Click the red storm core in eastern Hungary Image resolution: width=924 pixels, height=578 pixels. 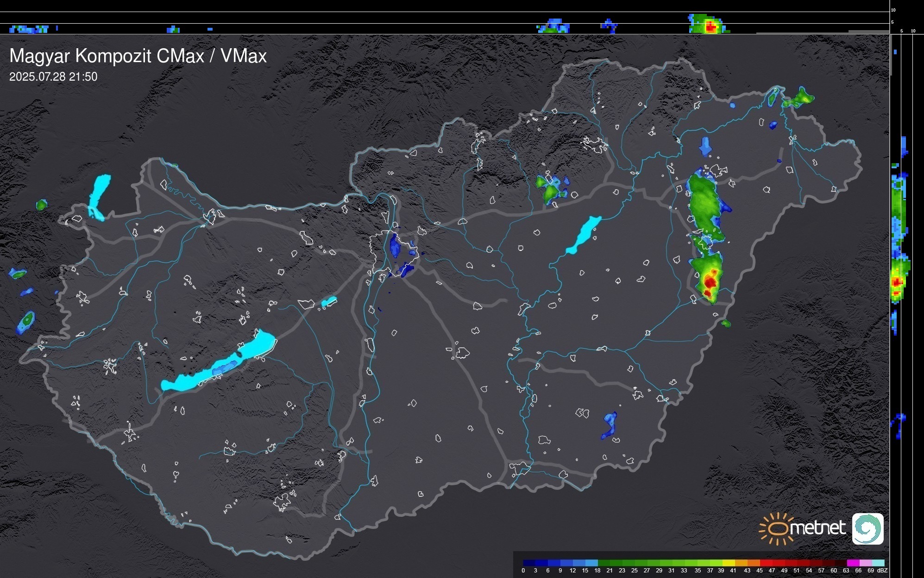coord(710,282)
